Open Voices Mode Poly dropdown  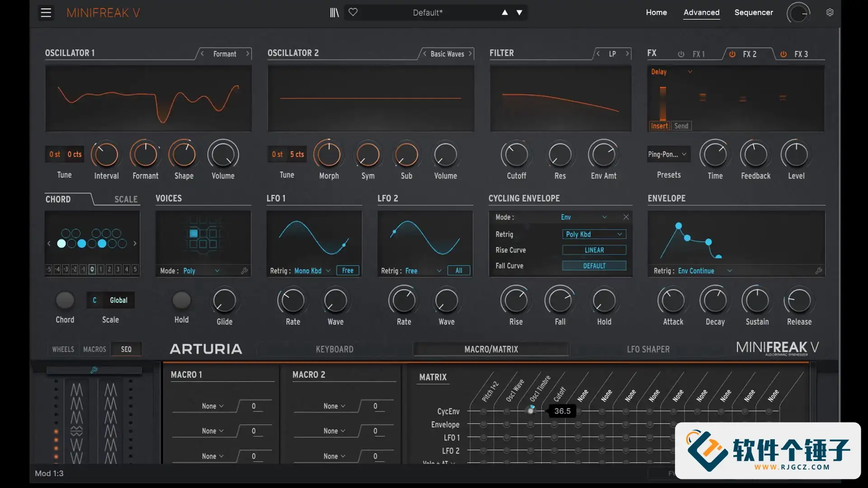202,271
